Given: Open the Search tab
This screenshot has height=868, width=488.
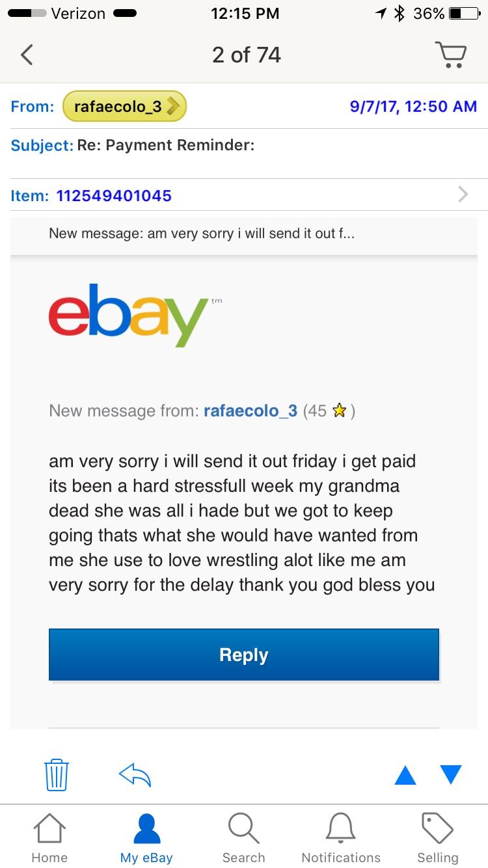Looking at the screenshot, I should [x=243, y=838].
